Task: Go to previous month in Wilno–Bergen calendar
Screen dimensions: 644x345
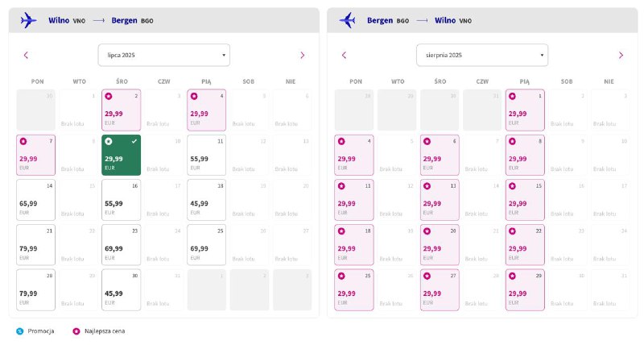Action: pos(26,55)
